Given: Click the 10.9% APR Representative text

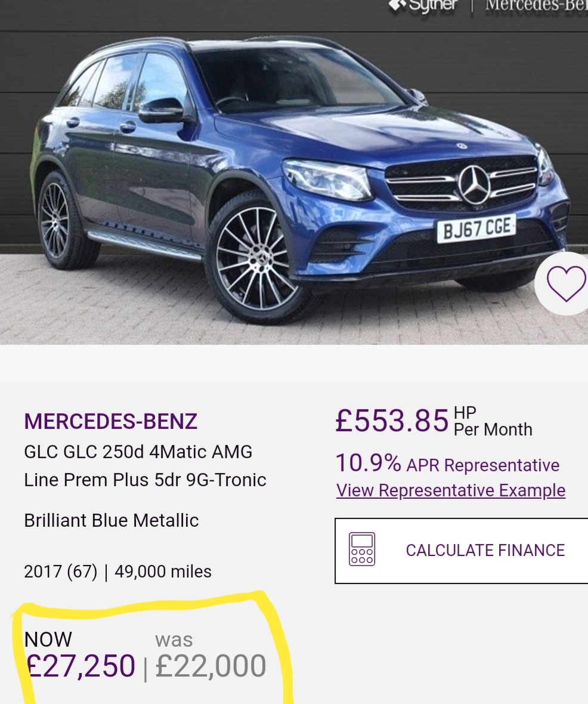Looking at the screenshot, I should [x=447, y=464].
